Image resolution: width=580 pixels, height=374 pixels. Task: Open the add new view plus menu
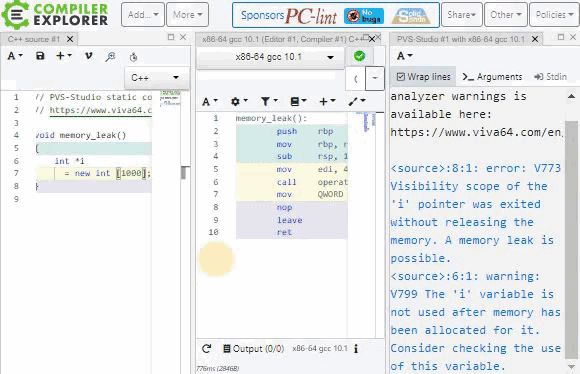pos(327,101)
